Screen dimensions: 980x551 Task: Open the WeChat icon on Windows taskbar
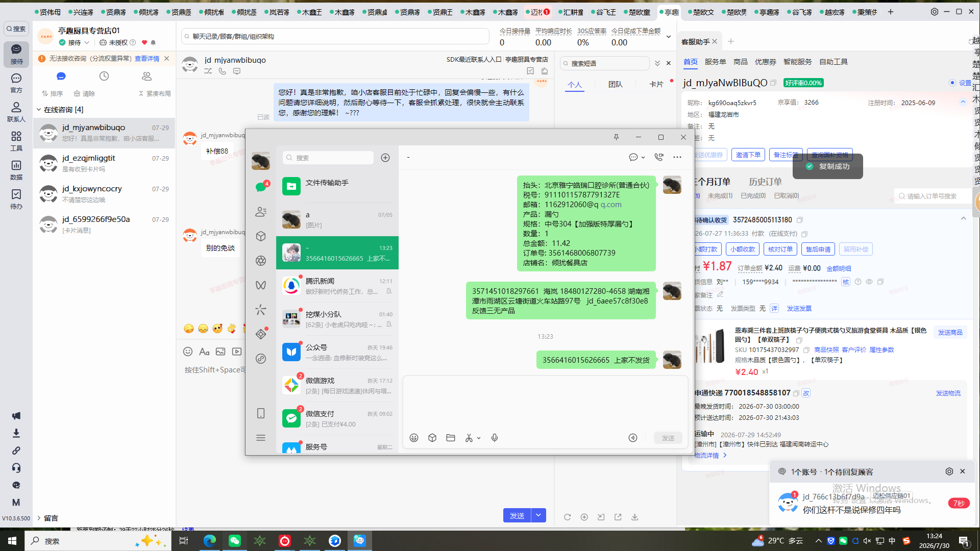[x=235, y=541]
